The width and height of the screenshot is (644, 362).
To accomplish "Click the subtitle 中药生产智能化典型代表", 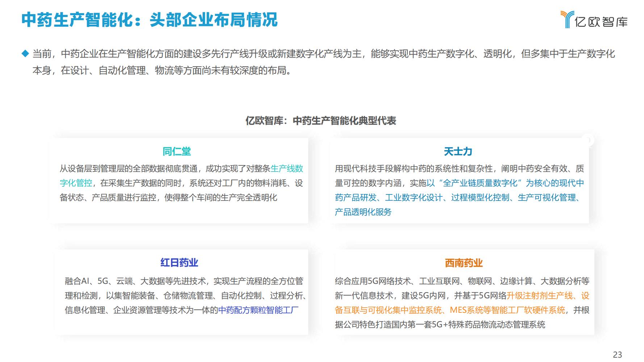I will (344, 121).
